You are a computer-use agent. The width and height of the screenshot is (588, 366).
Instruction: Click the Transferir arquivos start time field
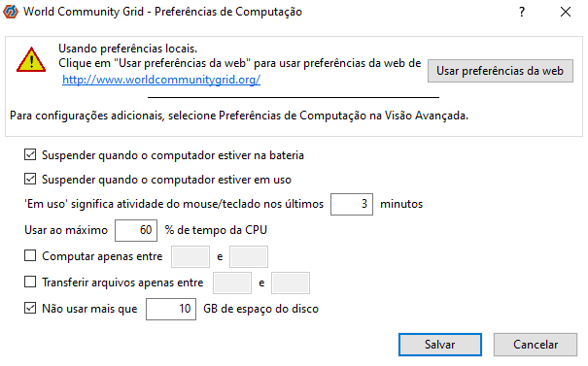[x=232, y=283]
